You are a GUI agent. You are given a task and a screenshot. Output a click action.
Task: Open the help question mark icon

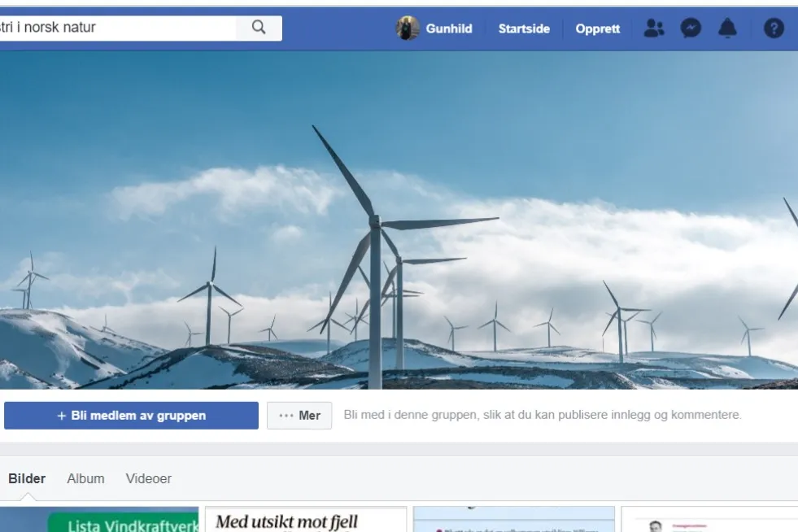pos(774,28)
